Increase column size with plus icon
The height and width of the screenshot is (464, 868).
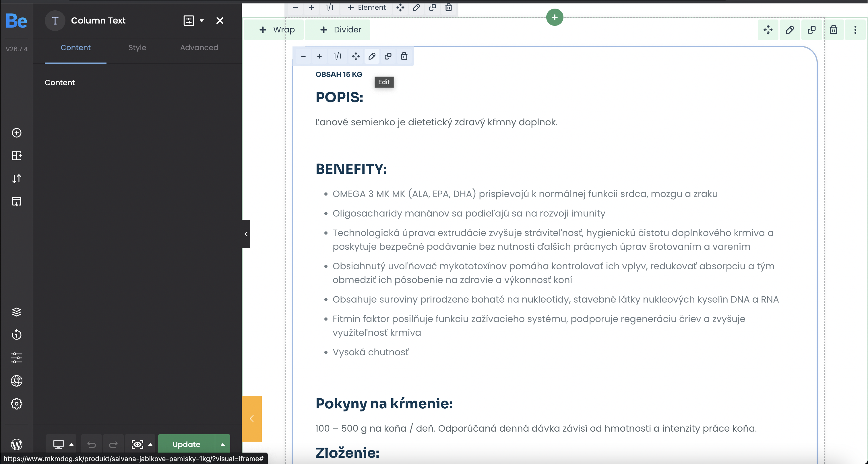(319, 56)
